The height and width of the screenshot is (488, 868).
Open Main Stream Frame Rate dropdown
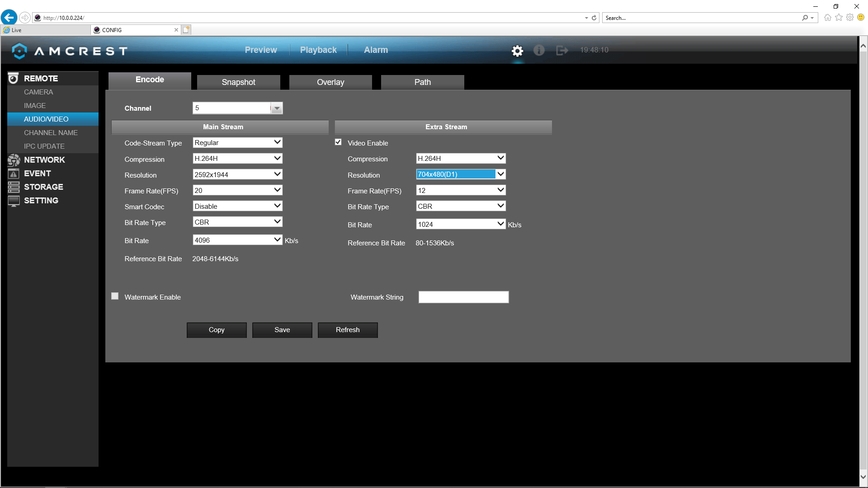[x=237, y=190]
